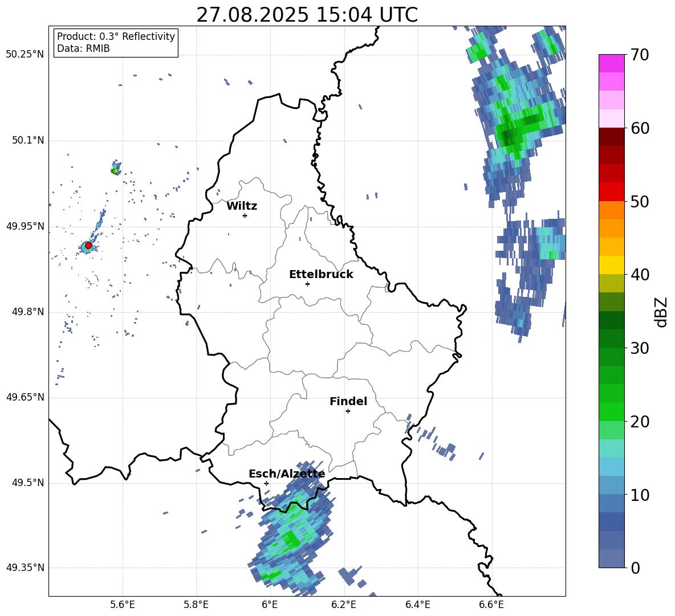The width and height of the screenshot is (675, 616).
Task: Click the magenta swatch atop the colorbar
Action: coord(612,63)
